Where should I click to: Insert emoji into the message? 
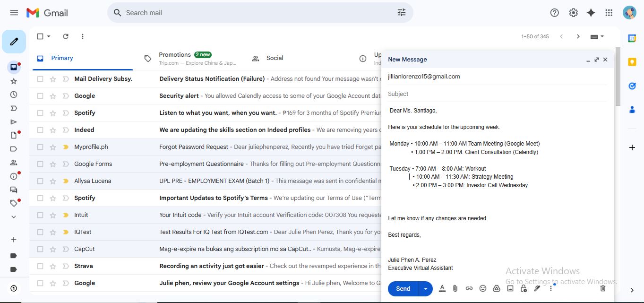coord(483,288)
